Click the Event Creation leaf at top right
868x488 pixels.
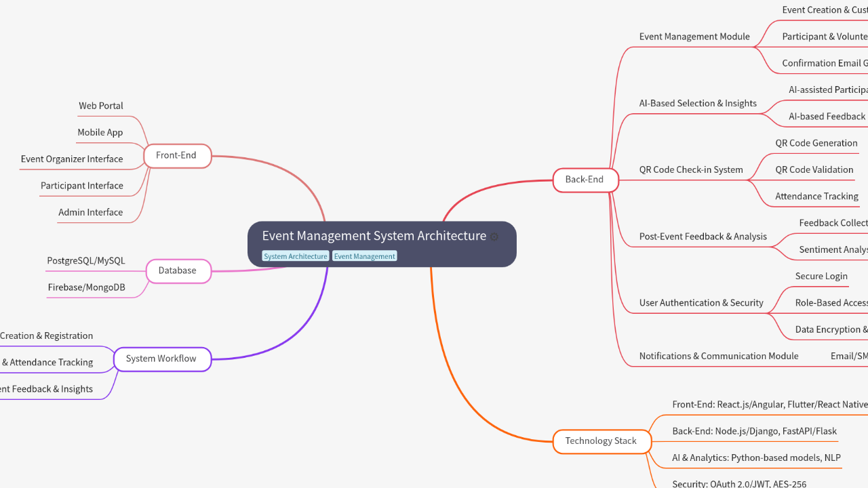[x=825, y=10]
